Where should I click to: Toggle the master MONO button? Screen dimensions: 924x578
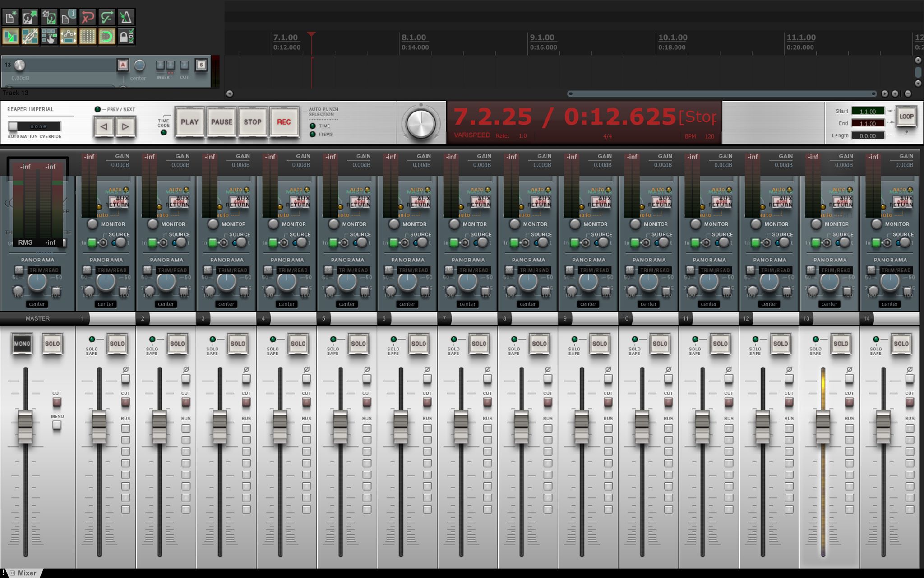(22, 344)
